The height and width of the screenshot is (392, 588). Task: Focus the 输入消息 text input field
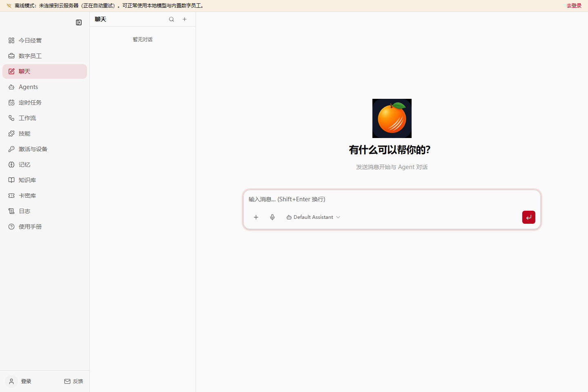pos(392,199)
